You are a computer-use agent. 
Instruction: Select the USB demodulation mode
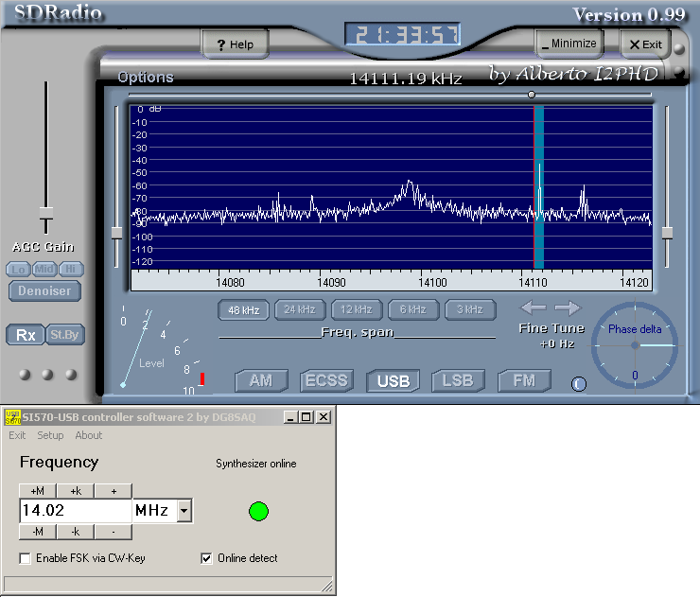393,381
